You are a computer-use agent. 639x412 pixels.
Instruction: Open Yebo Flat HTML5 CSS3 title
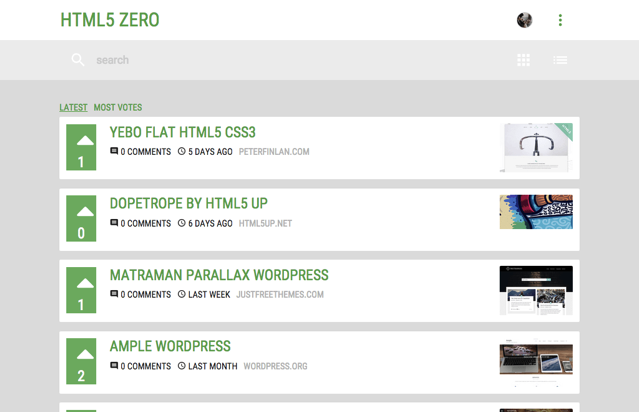pyautogui.click(x=183, y=132)
